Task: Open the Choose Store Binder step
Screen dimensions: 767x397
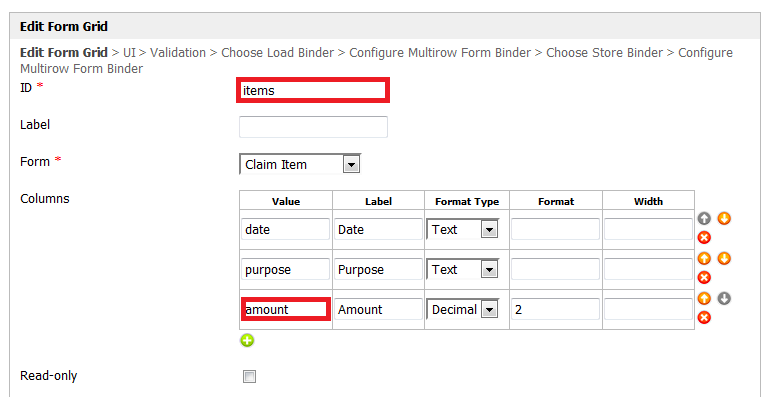Action: coord(605,53)
